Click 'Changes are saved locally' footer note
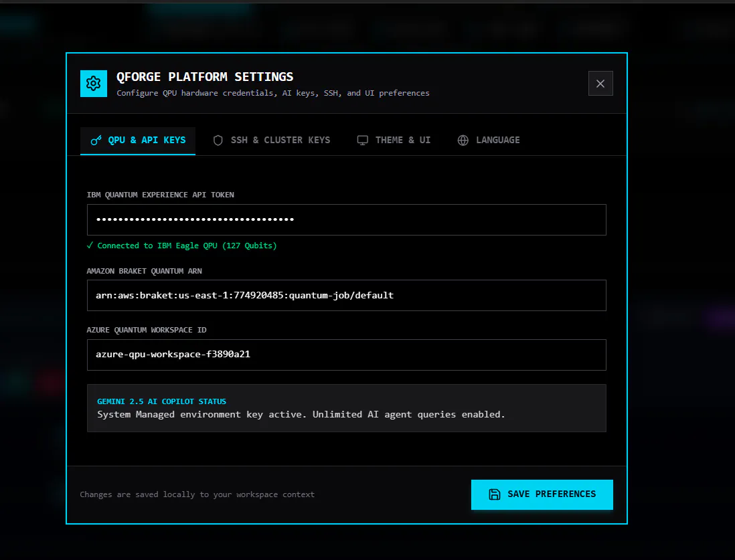The image size is (735, 560). 197,494
